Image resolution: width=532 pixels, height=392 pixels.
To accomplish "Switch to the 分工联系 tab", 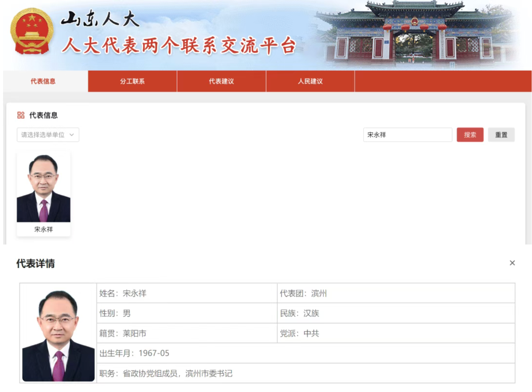I will pos(132,81).
